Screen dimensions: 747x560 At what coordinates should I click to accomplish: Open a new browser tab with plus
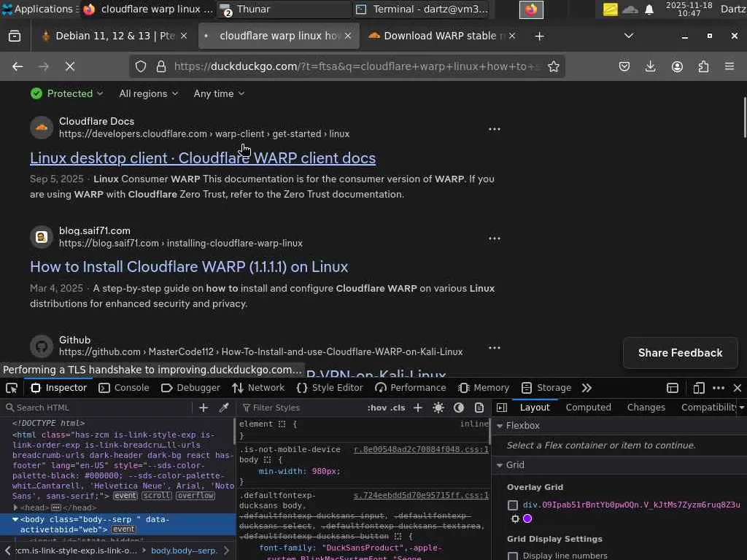pos(539,36)
